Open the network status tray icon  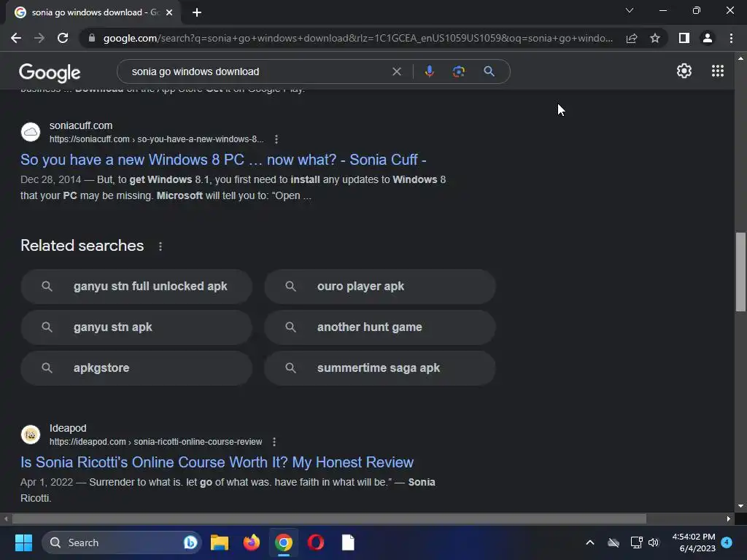click(x=636, y=542)
